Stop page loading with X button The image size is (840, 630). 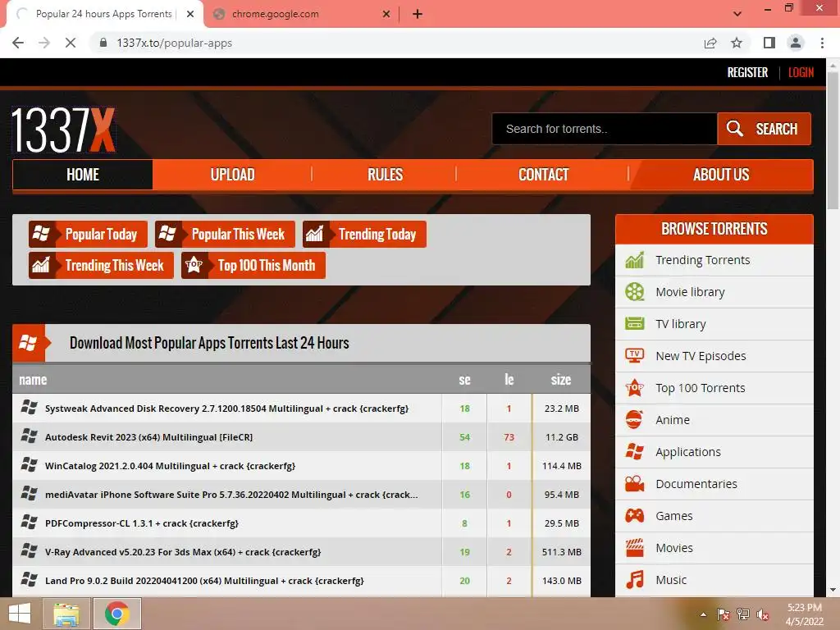point(71,43)
